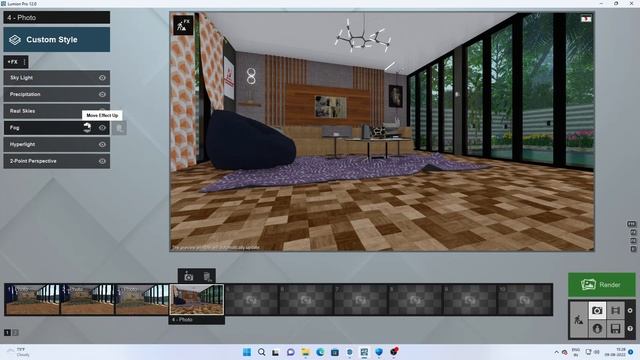Toggle visibility of 2-Point Perspective effect
The image size is (640, 360).
102,161
